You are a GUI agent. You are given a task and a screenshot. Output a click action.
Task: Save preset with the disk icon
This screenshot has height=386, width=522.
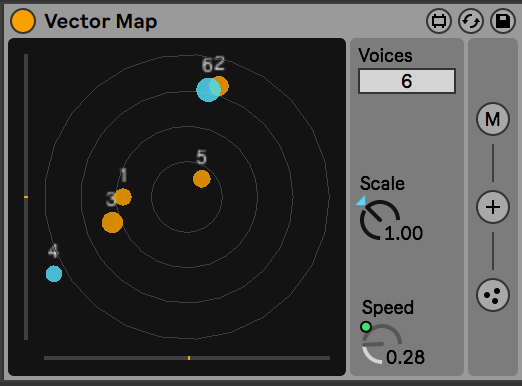pos(503,21)
